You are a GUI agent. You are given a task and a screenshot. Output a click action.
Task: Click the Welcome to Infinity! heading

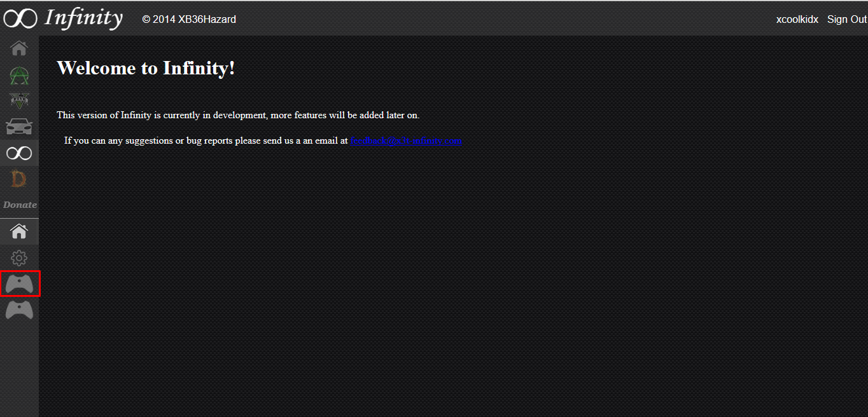click(x=146, y=68)
